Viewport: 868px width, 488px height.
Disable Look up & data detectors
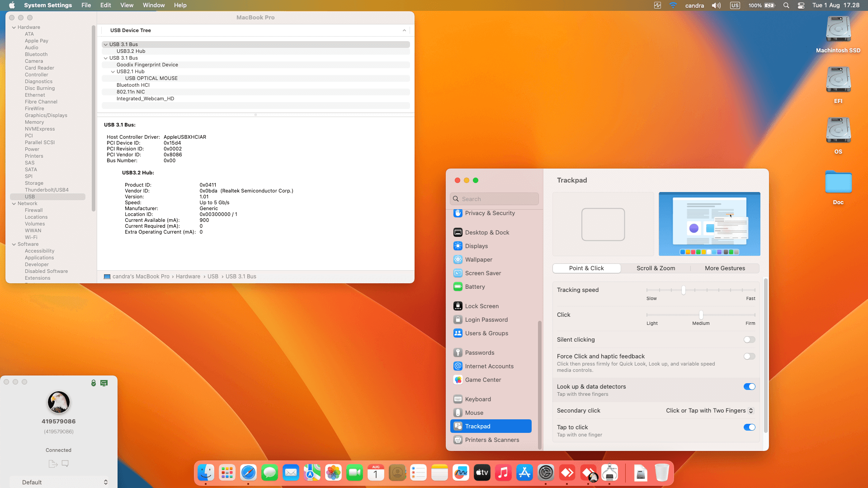click(x=749, y=387)
